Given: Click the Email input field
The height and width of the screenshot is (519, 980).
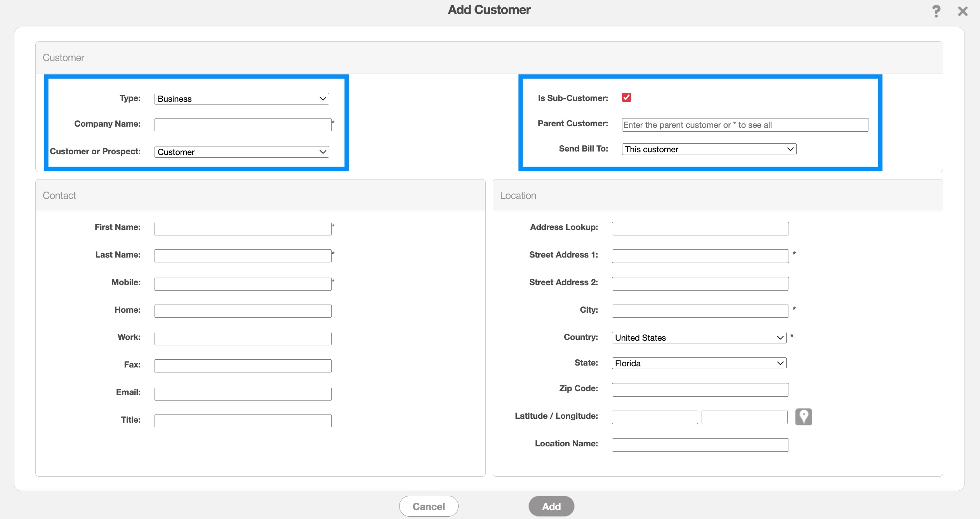Looking at the screenshot, I should 243,394.
